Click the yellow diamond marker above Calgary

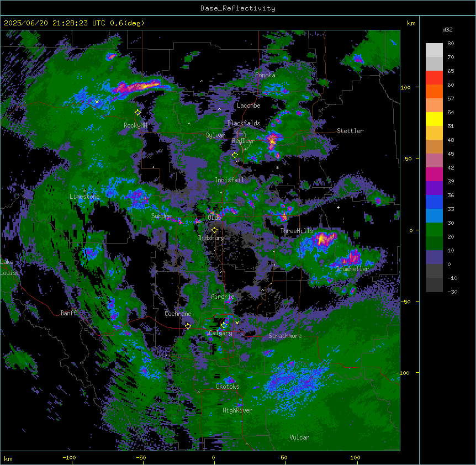224,325
